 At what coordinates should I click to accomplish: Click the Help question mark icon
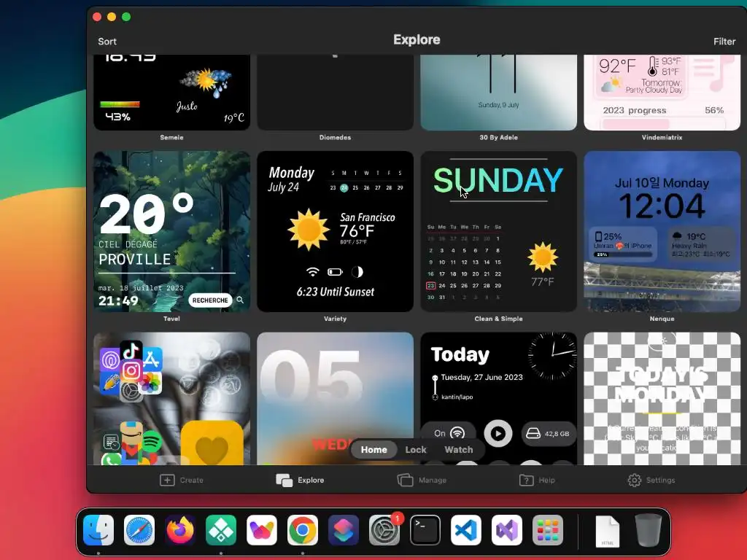click(x=527, y=480)
